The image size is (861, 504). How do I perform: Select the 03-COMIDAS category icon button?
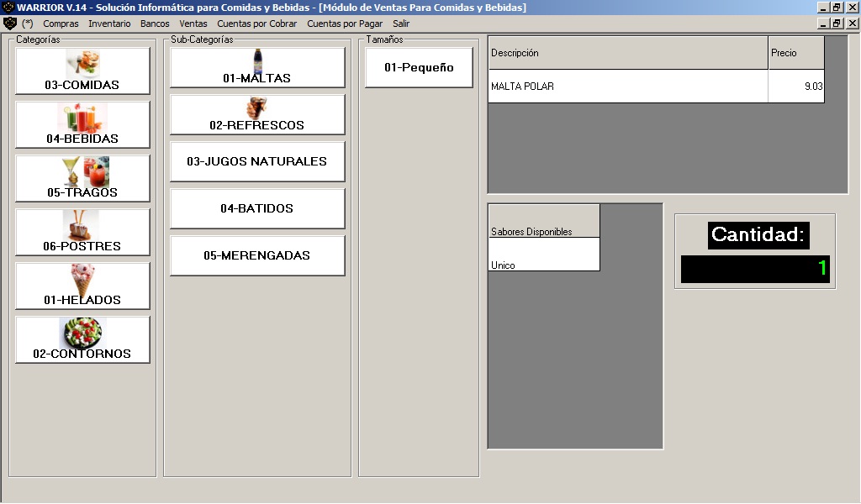[82, 71]
